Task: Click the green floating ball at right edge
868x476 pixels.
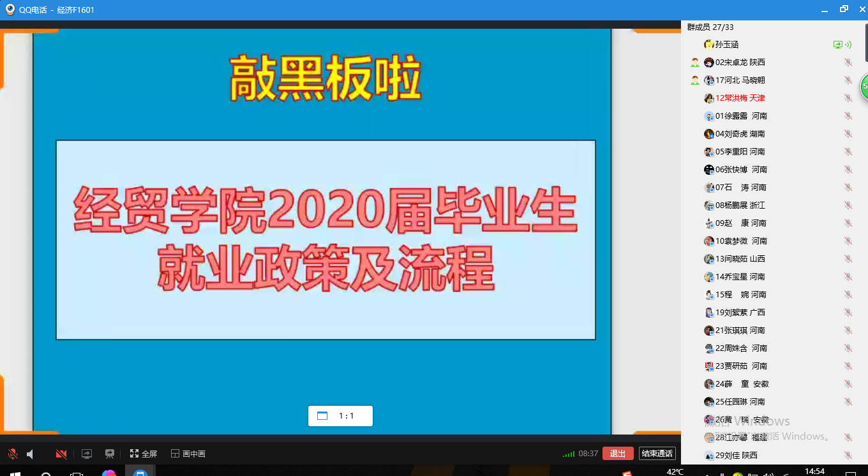Action: tap(864, 87)
